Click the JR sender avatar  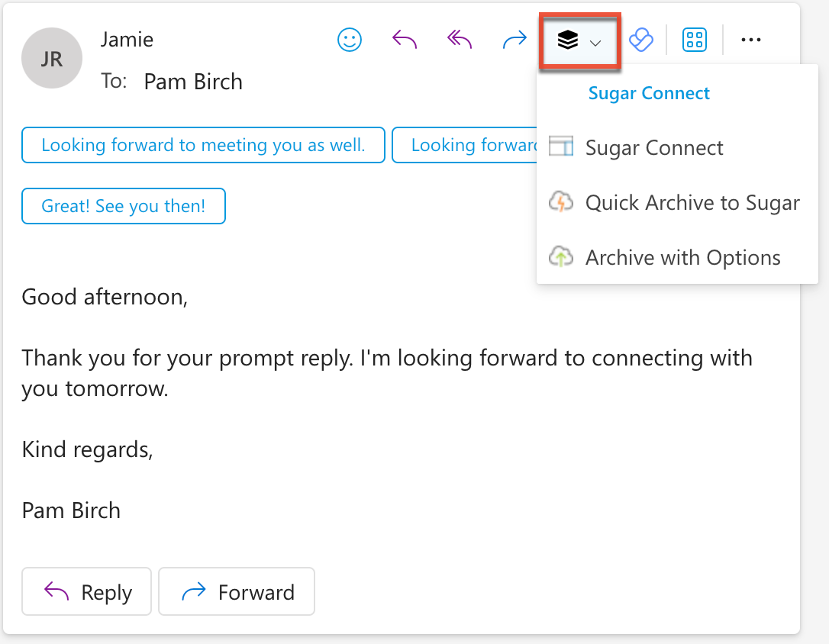(x=52, y=59)
